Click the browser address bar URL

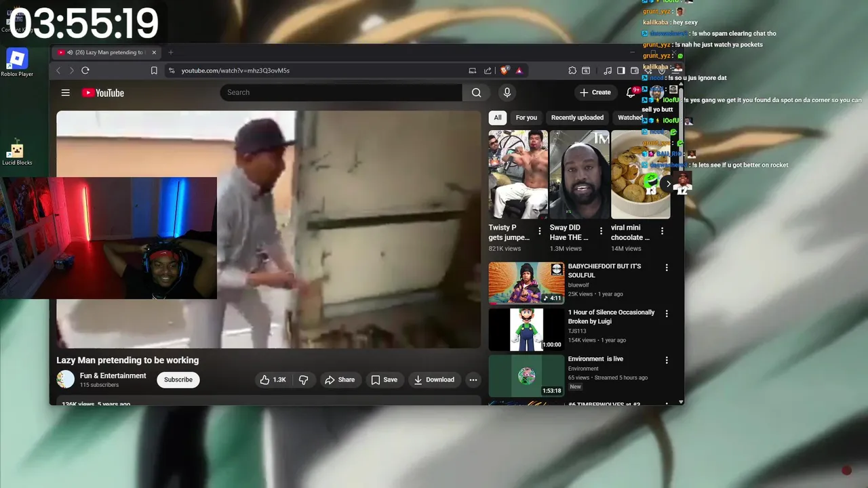tap(235, 70)
